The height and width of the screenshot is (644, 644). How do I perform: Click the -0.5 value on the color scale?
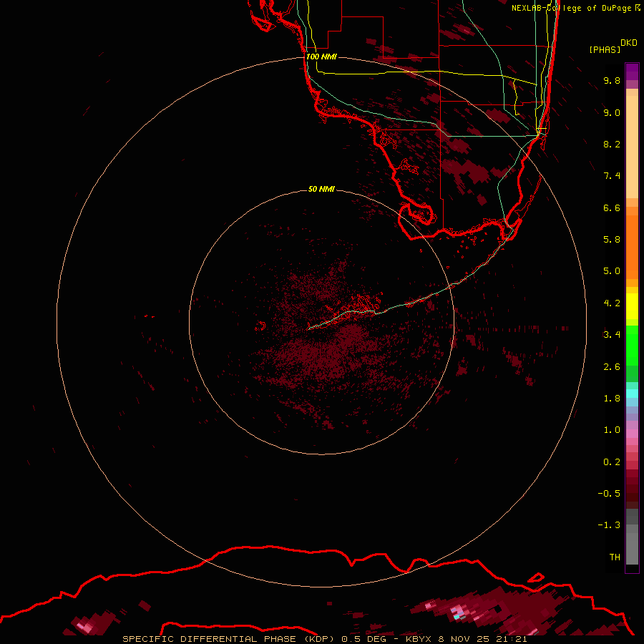click(609, 494)
